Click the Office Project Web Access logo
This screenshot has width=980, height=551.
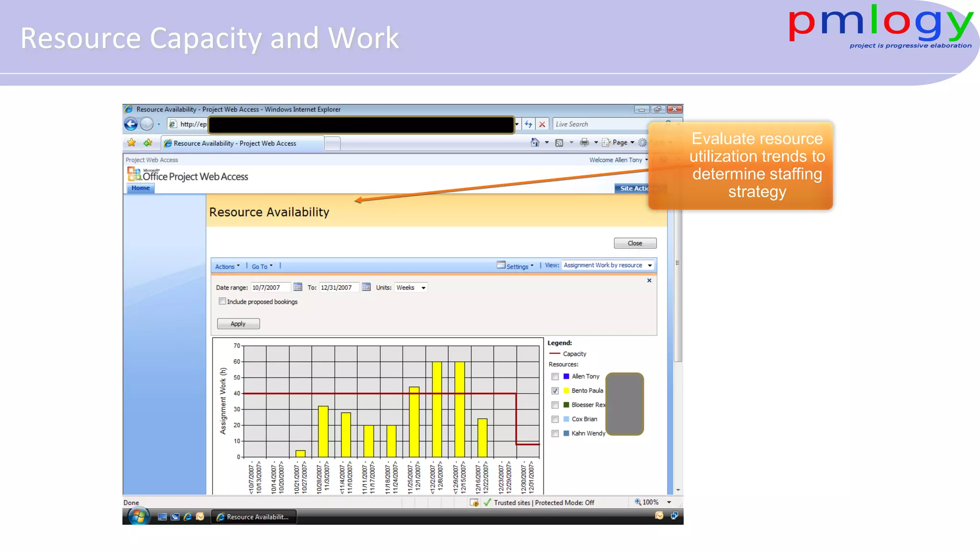click(x=188, y=175)
